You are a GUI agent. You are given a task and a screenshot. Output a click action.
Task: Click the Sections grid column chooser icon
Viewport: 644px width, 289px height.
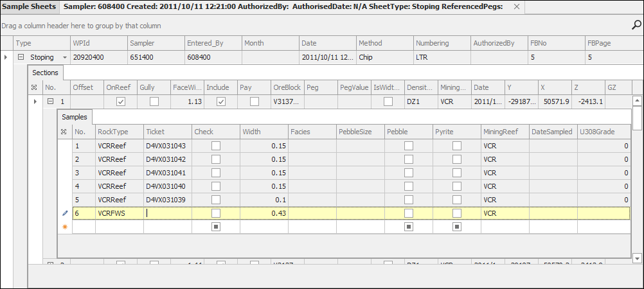tap(35, 87)
